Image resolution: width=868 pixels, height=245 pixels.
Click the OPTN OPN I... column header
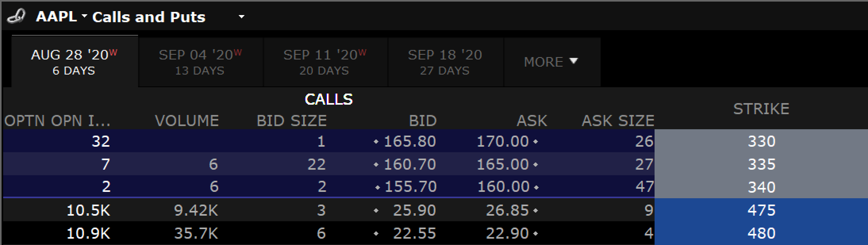[x=57, y=121]
